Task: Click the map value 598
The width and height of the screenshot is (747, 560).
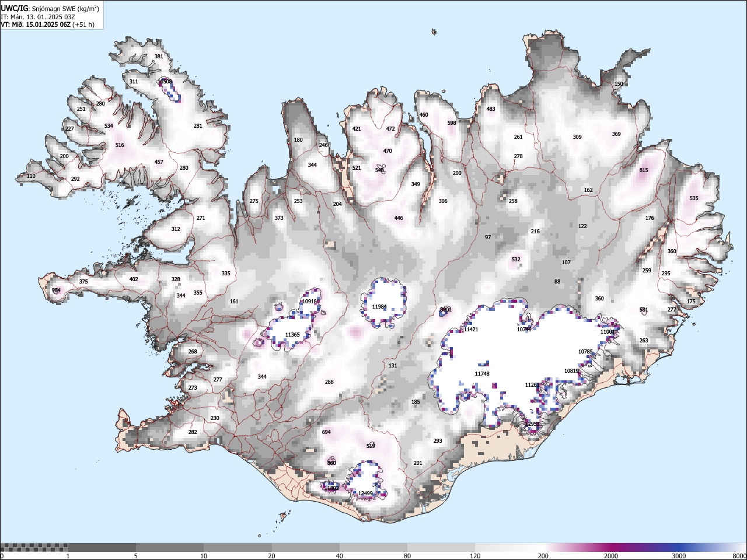Action: click(452, 123)
